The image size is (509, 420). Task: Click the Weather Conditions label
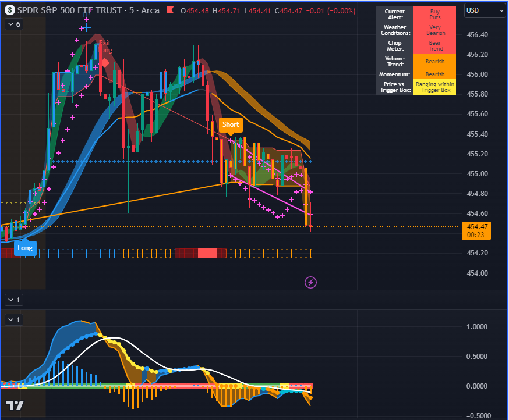click(395, 30)
